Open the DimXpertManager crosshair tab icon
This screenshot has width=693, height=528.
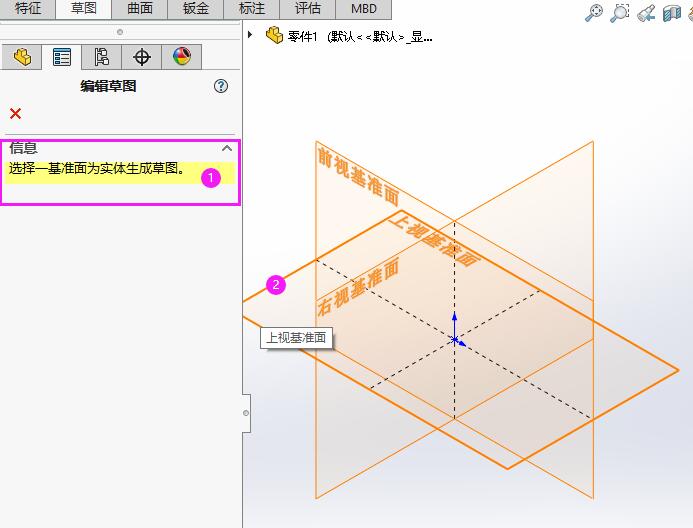pos(142,57)
